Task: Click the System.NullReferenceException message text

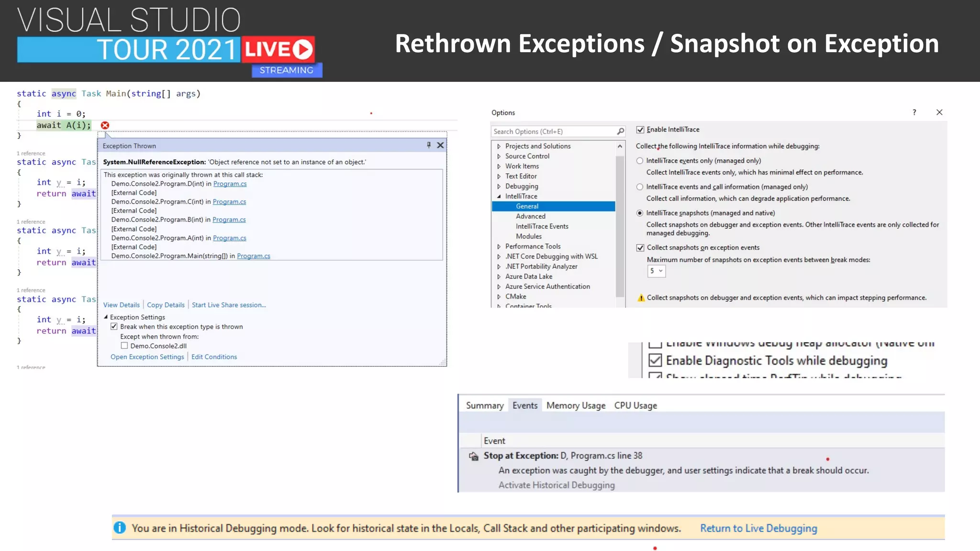Action: click(x=234, y=162)
